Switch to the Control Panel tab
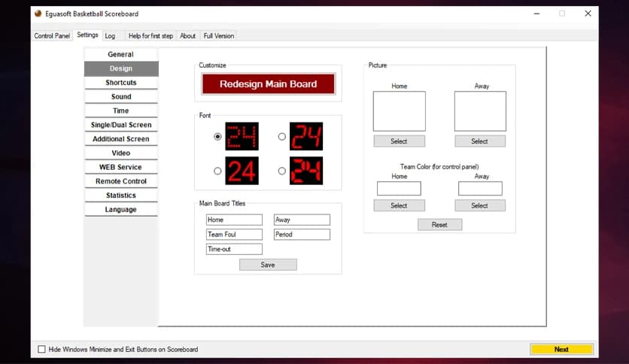 [x=52, y=35]
